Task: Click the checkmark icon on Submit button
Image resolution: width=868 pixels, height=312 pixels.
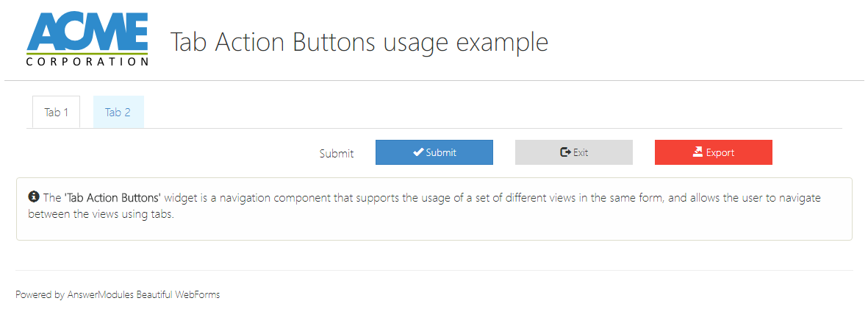Action: [418, 152]
